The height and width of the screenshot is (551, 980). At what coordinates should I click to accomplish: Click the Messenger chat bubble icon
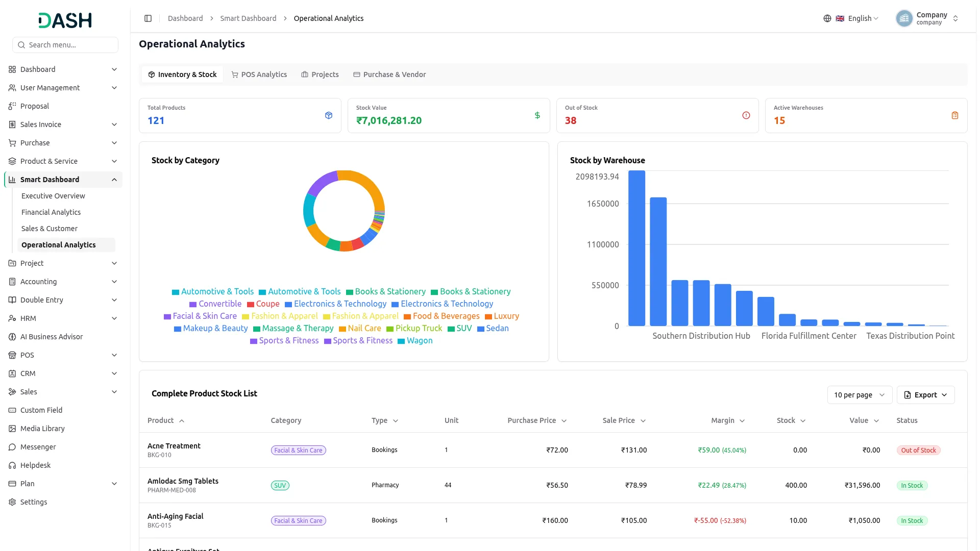point(12,447)
